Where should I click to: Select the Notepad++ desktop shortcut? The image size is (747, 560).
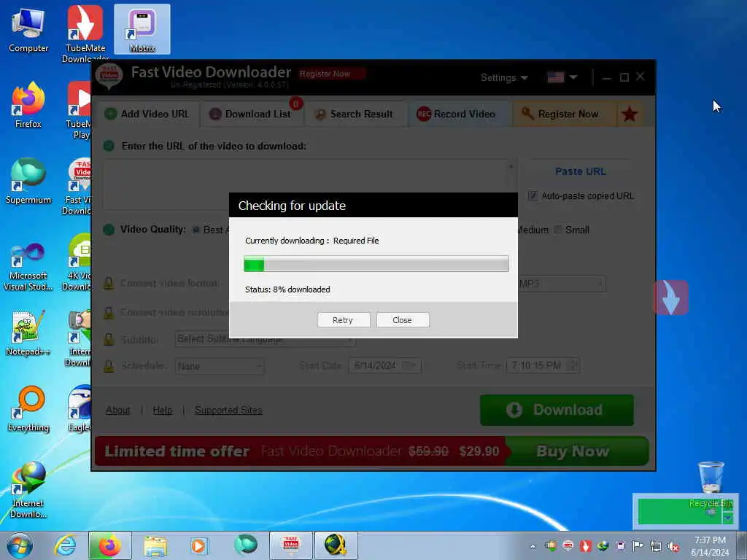pos(28,332)
